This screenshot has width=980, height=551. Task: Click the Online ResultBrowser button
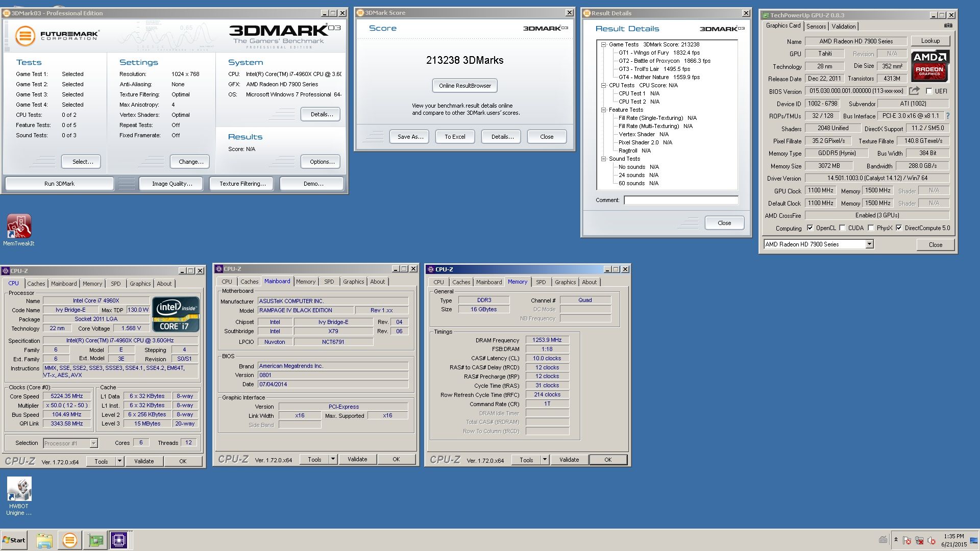pyautogui.click(x=464, y=86)
